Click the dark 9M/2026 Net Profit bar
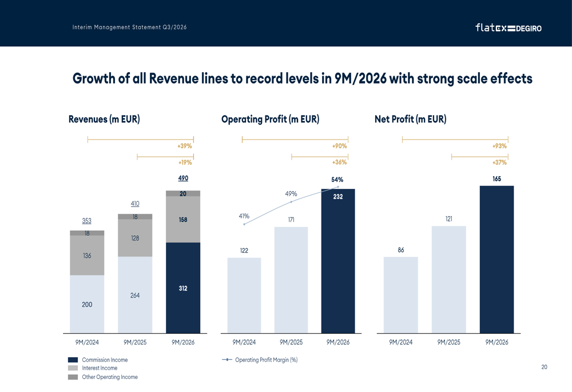Screen dimensions: 572x392 coord(497,259)
